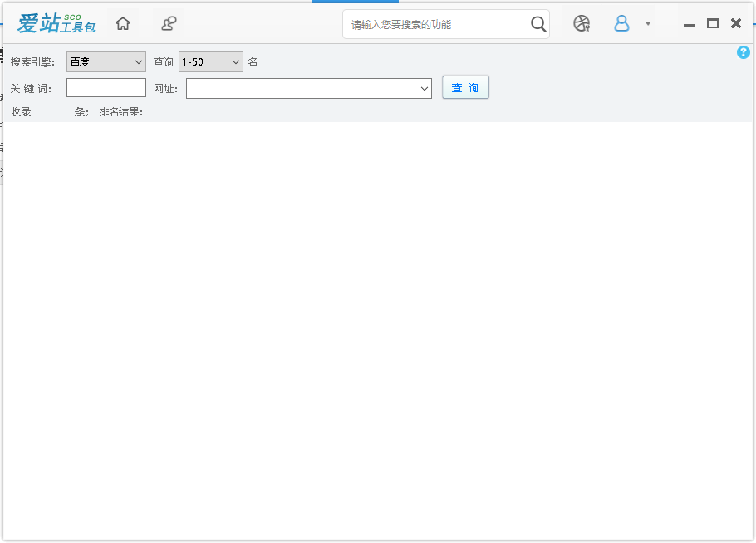
Task: Click the search magnifier icon
Action: coord(538,24)
